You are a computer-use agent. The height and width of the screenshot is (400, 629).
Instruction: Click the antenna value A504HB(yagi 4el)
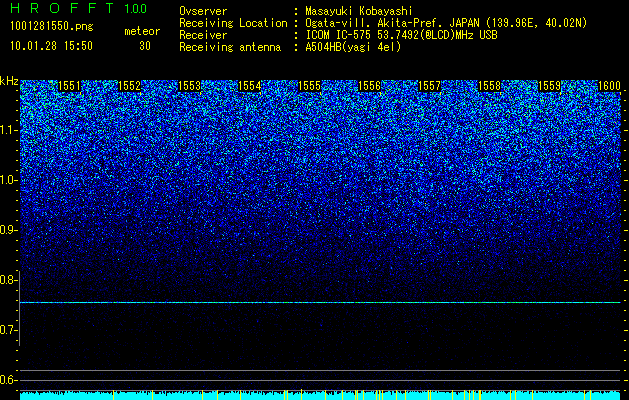point(353,47)
